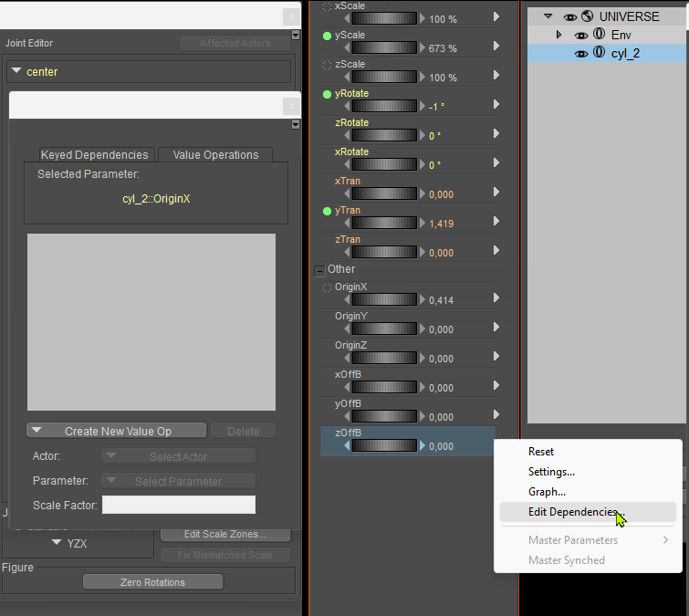The width and height of the screenshot is (689, 616).
Task: Close the Joint Editor floating window
Action: (x=291, y=16)
